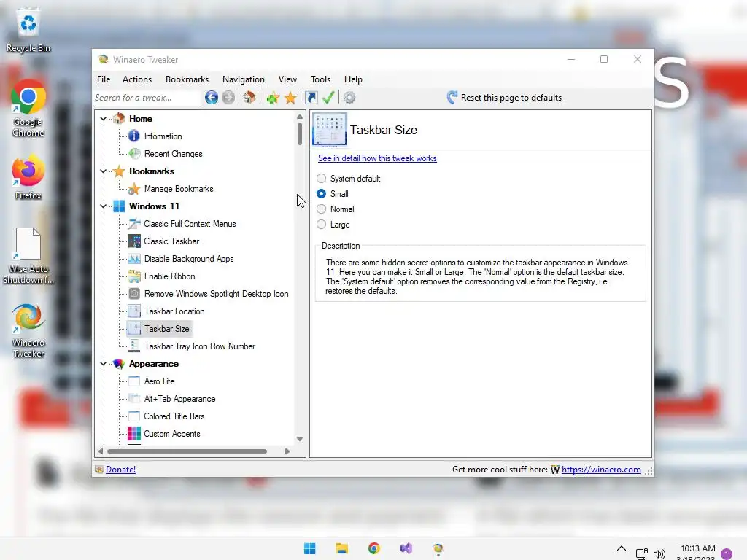Collapse the Windows 11 tree node

tap(103, 206)
